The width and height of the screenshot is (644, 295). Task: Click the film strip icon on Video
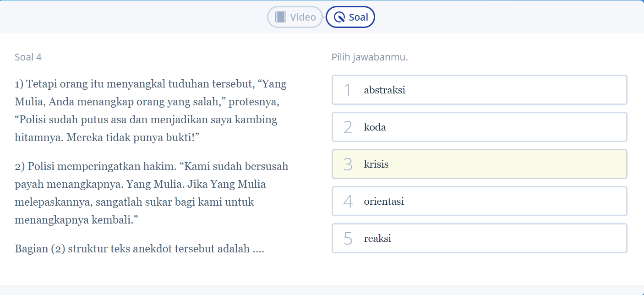coord(280,17)
